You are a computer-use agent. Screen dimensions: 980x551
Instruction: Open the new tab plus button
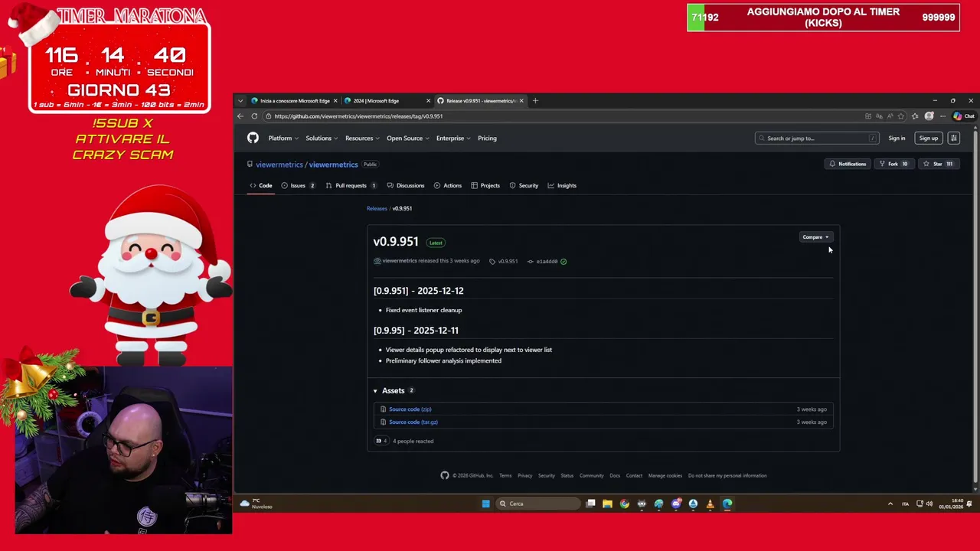(x=535, y=100)
